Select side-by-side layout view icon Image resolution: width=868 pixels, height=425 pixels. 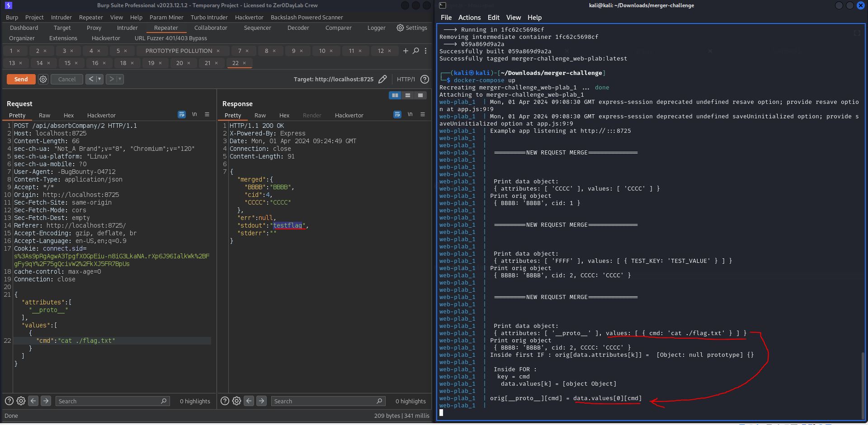(x=395, y=95)
